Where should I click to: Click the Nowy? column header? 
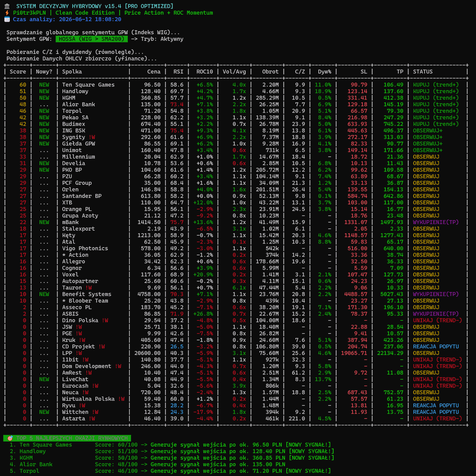click(44, 72)
